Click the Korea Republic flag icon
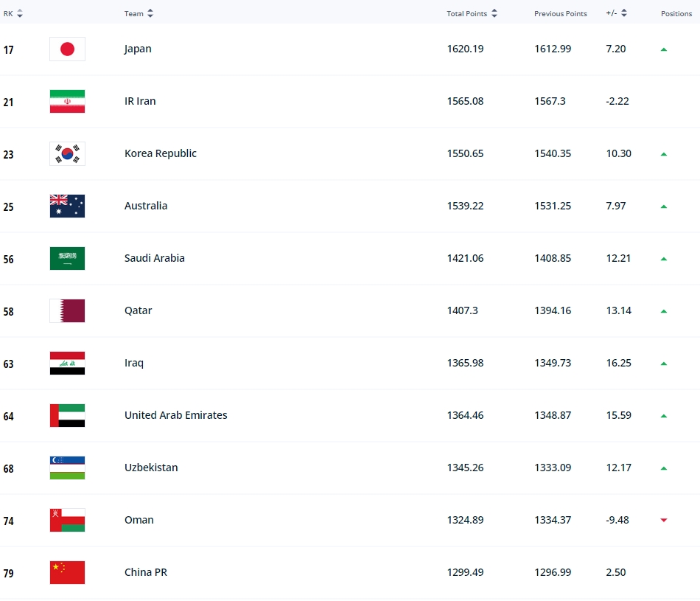 pos(67,153)
